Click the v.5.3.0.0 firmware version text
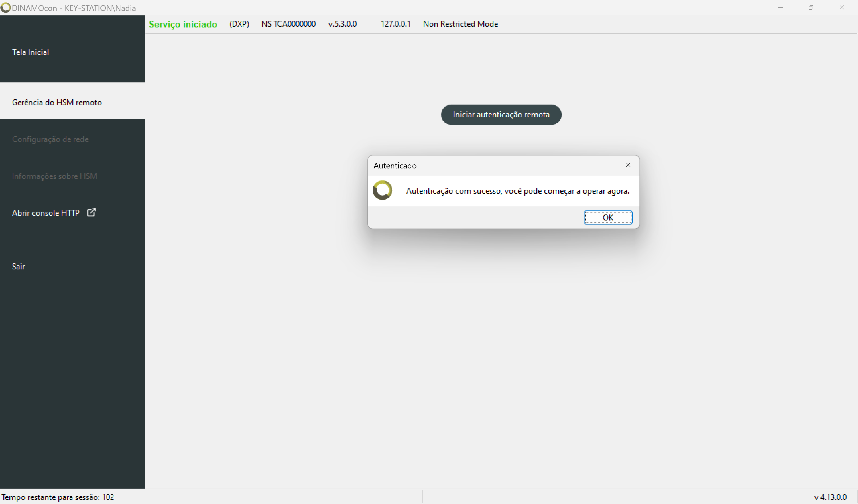 342,24
